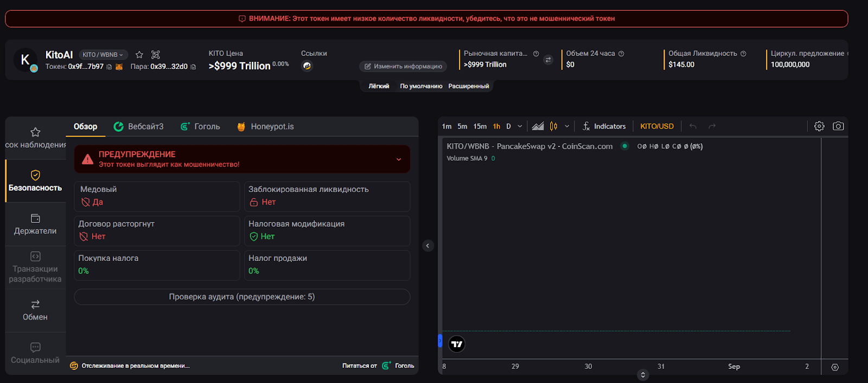The height and width of the screenshot is (383, 868).
Task: Add KitoAI to favorites with the star icon
Action: click(x=139, y=55)
